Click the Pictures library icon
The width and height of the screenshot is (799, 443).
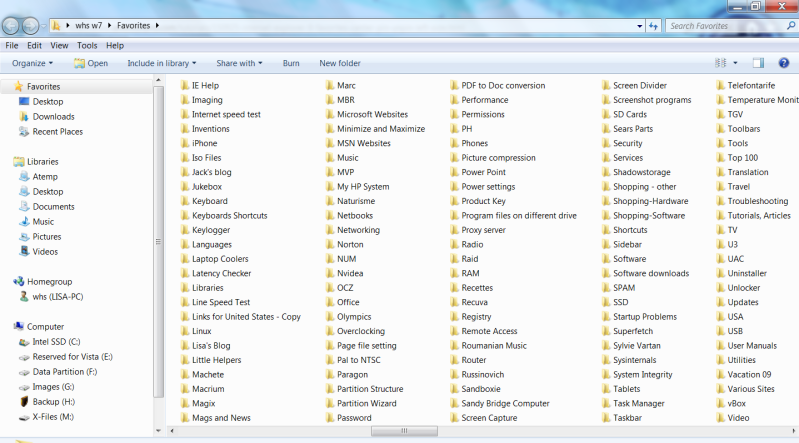point(24,237)
